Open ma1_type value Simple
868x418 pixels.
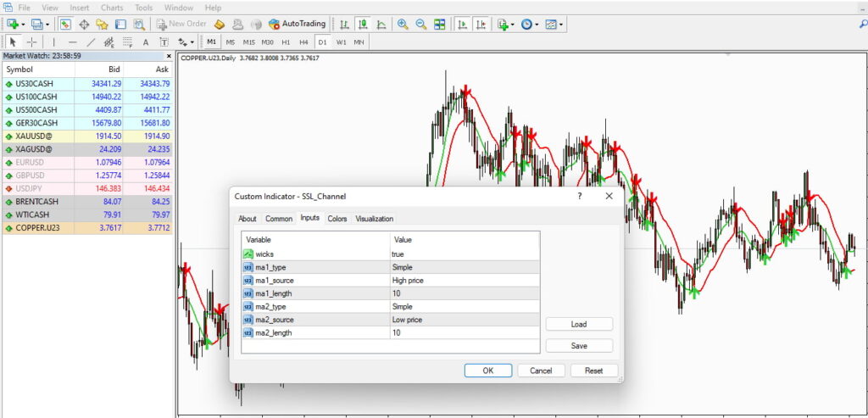pos(465,267)
